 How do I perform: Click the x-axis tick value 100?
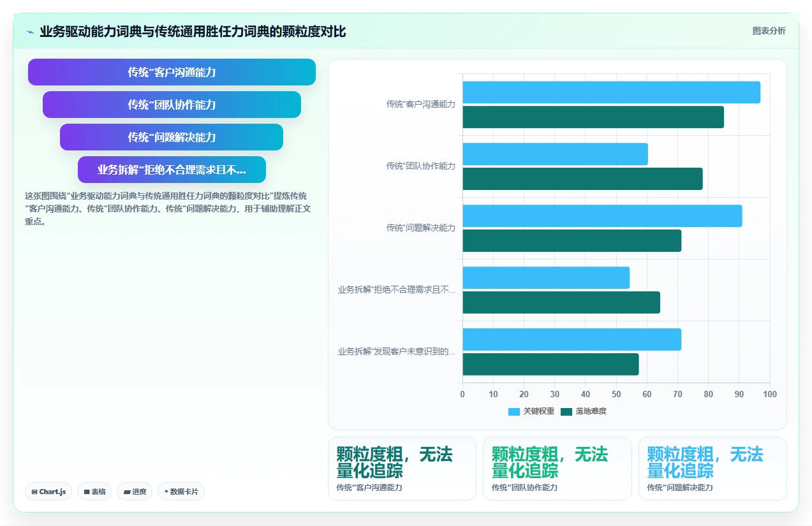click(770, 394)
